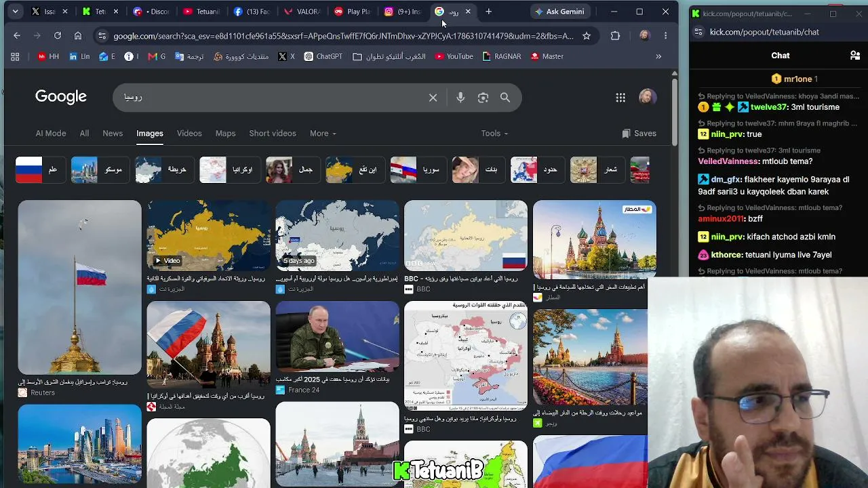Switch to the Videos tab
This screenshot has width=868, height=488.
(x=189, y=134)
